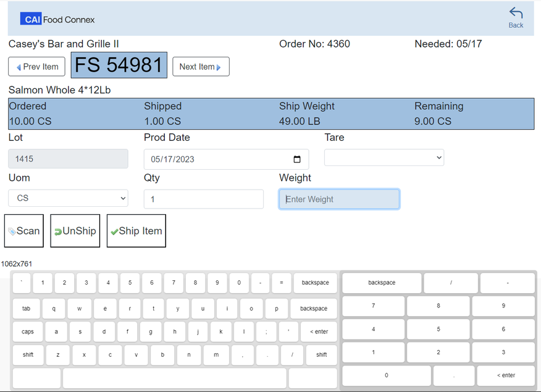The width and height of the screenshot is (541, 392).
Task: Click the Enter Weight input field
Action: point(339,199)
